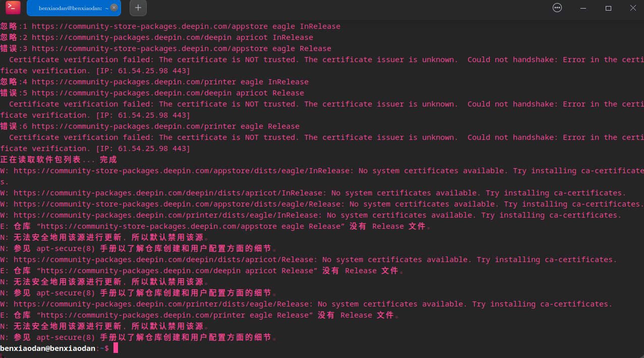Click the first "apt-secure(8)" manual reference
Image resolution: width=644 pixels, height=358 pixels.
pyautogui.click(x=66, y=248)
